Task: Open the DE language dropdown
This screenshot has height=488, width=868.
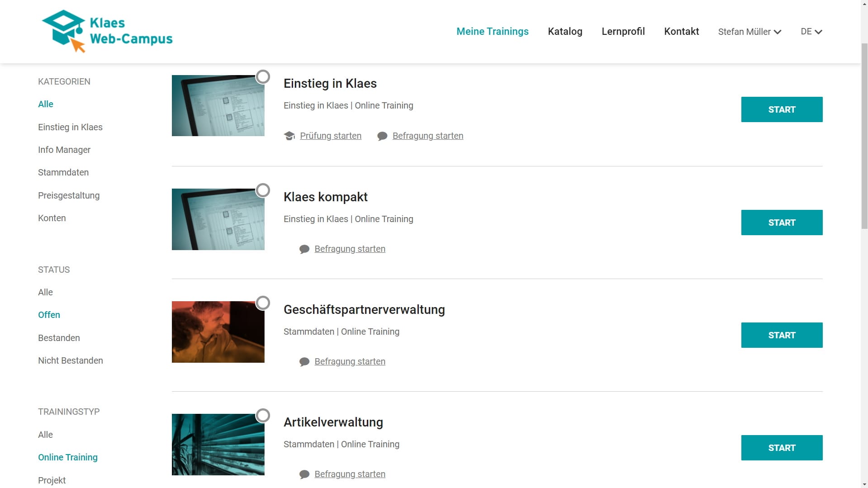Action: click(811, 32)
